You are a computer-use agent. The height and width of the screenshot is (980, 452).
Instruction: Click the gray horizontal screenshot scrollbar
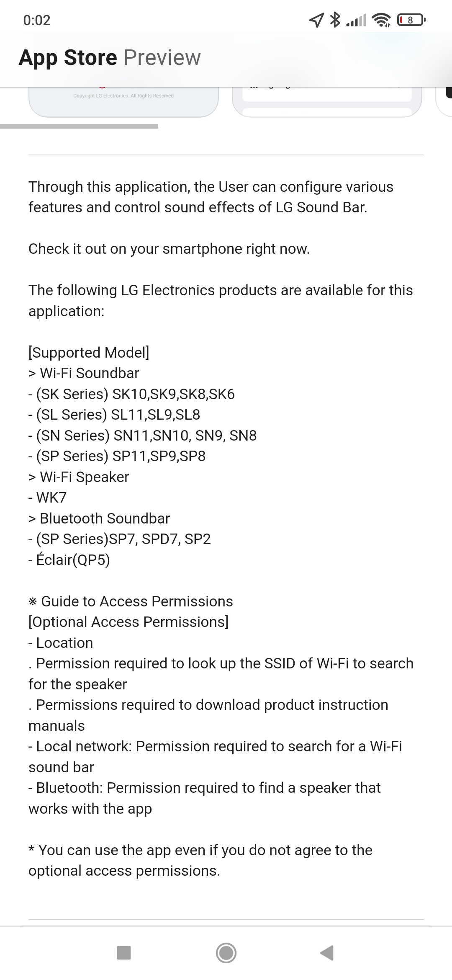79,126
